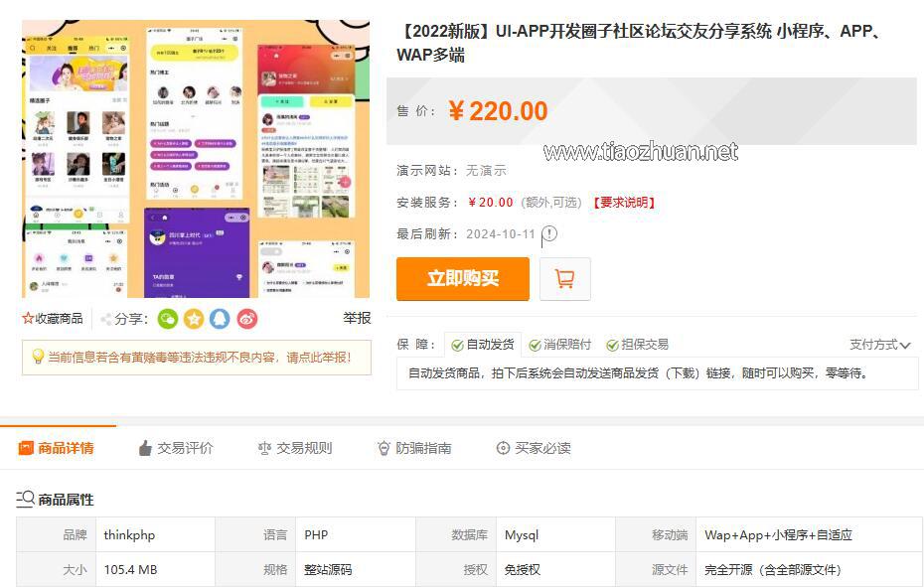924x587 pixels.
Task: Select the 消保赔付 guarantee tab
Action: (x=559, y=345)
